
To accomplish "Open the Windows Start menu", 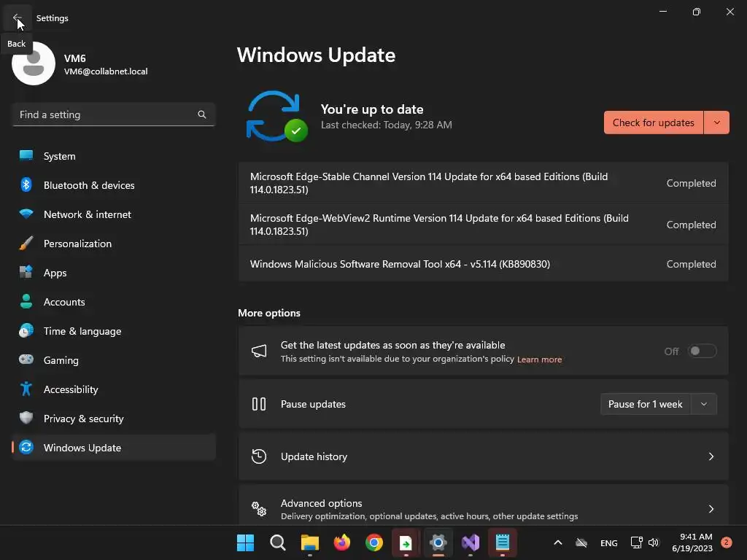I will click(x=245, y=542).
